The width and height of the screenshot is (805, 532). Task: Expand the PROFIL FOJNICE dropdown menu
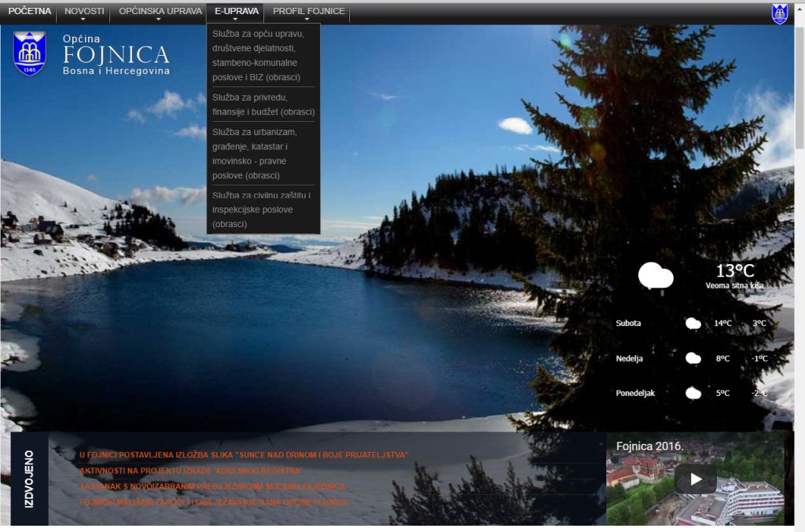click(x=308, y=12)
